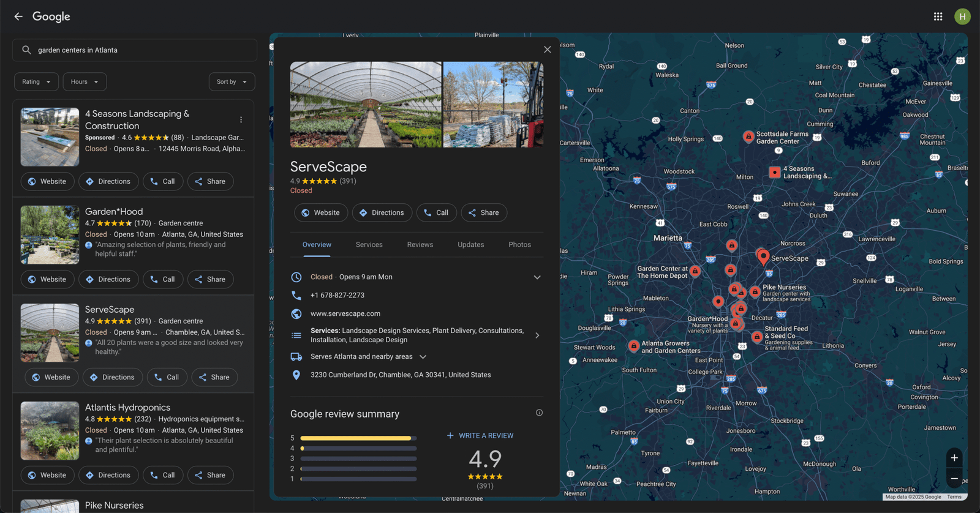
Task: Zoom out on the map
Action: click(x=954, y=478)
